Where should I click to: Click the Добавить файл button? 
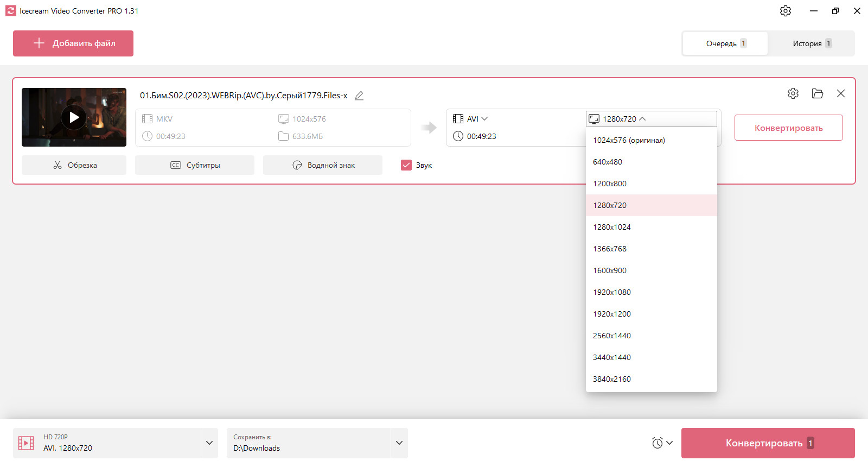tap(73, 43)
